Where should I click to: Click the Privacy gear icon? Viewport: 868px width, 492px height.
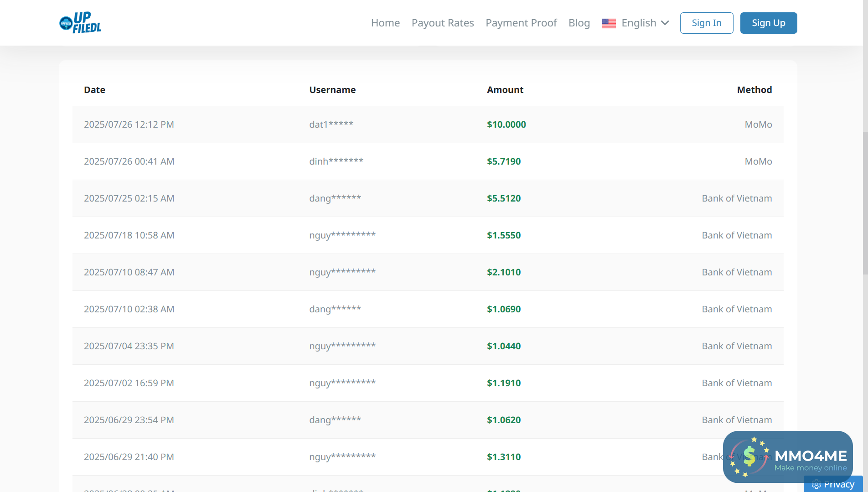tap(816, 485)
